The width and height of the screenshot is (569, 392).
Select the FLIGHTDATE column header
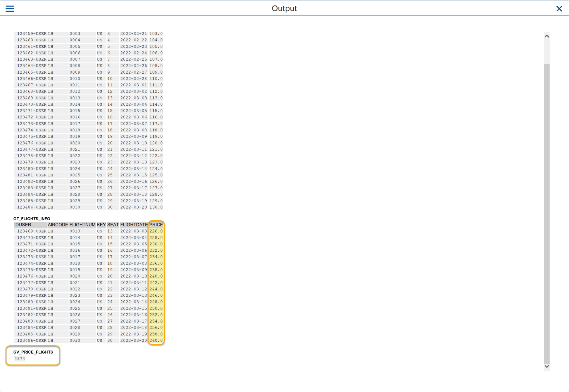(134, 224)
